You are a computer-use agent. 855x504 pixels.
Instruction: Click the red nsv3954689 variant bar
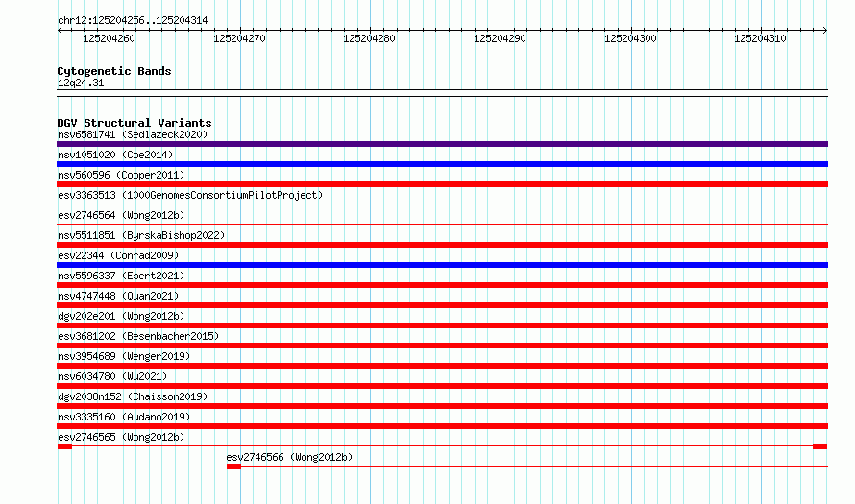point(442,366)
